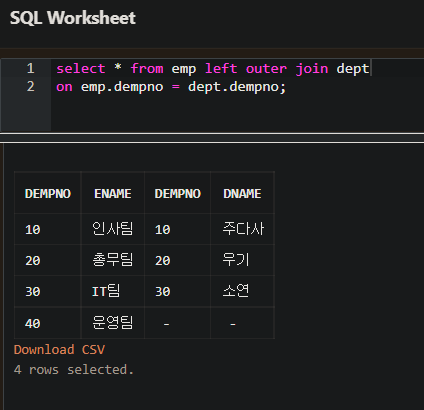Click the splitter between editor and results
This screenshot has height=410, width=424.
(x=212, y=138)
